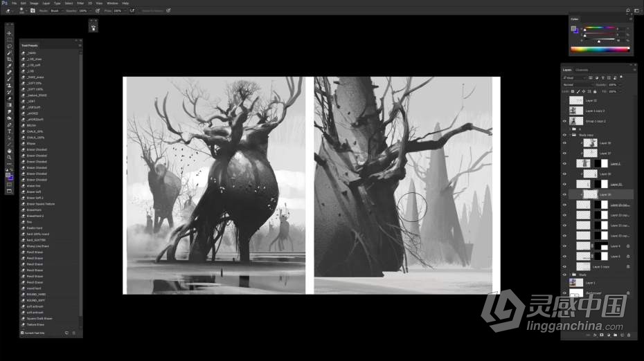
Task: Open the Layers panel flyout menu
Action: [x=634, y=70]
